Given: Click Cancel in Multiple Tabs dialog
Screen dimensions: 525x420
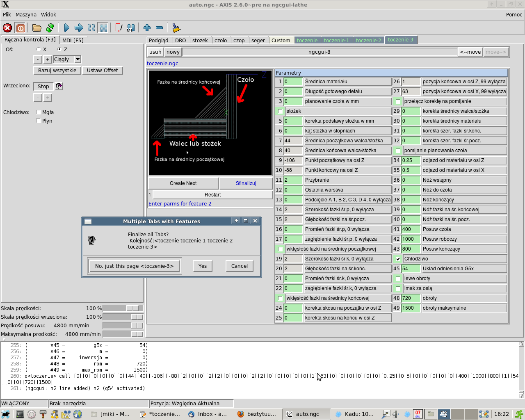Looking at the screenshot, I should click(x=240, y=266).
